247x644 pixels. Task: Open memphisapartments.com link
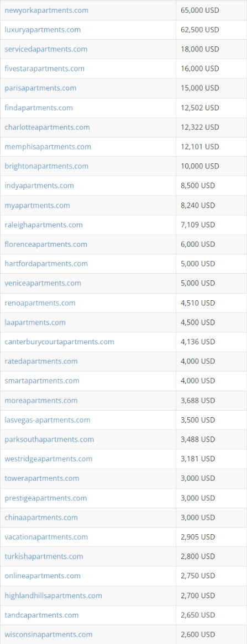pyautogui.click(x=48, y=147)
